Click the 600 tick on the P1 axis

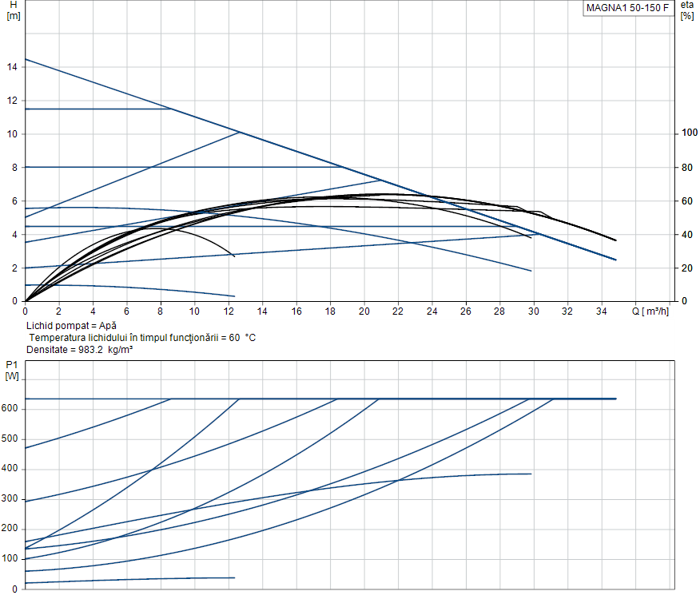pos(10,409)
